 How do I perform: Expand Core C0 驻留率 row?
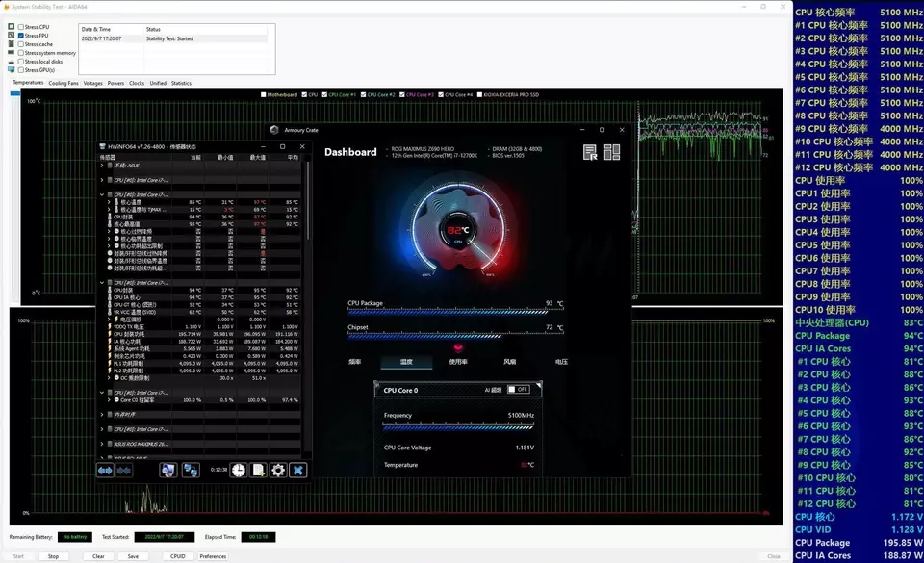[x=109, y=399]
